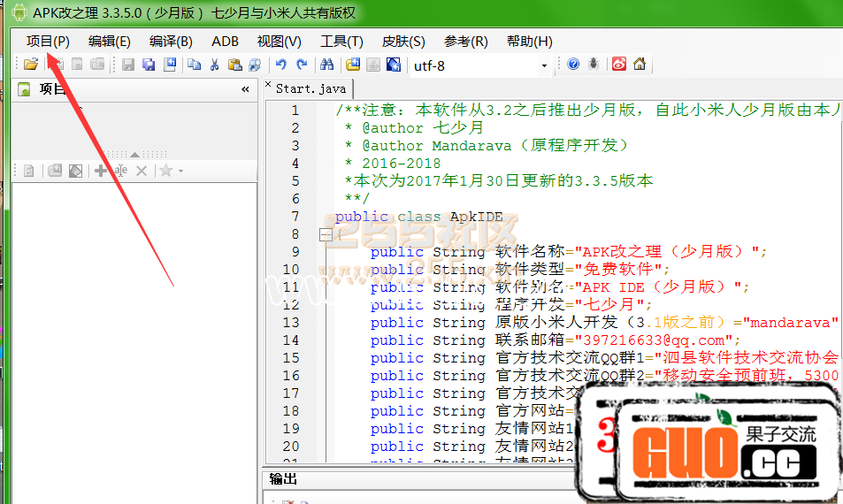Screen dimensions: 843x504
Task: Click the X delete icon in project panel
Action: (142, 171)
